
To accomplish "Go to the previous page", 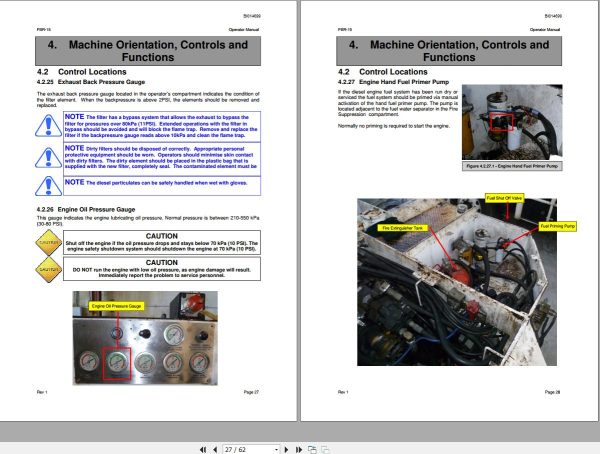I will click(x=215, y=449).
